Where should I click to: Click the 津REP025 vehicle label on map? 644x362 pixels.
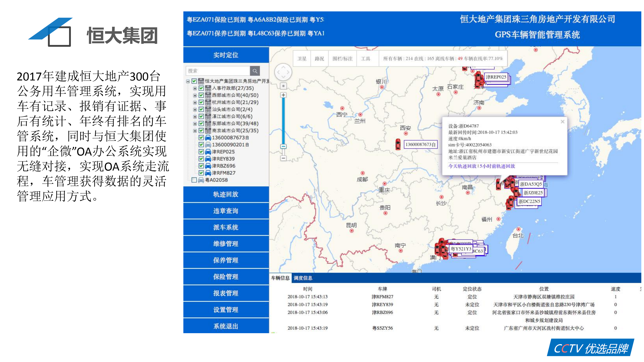pos(496,77)
